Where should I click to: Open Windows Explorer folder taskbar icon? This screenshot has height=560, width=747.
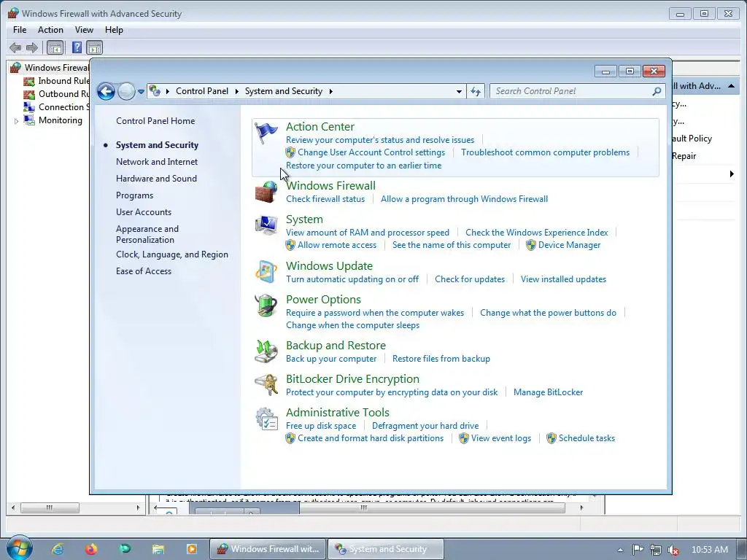tap(158, 549)
